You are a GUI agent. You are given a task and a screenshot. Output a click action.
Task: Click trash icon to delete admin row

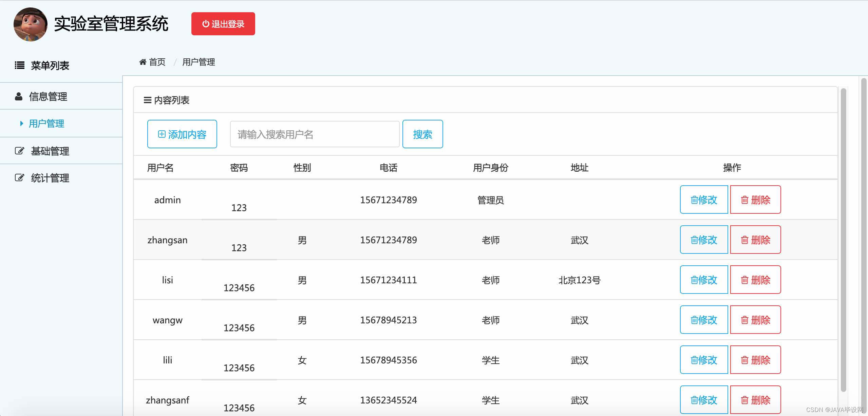(x=744, y=200)
